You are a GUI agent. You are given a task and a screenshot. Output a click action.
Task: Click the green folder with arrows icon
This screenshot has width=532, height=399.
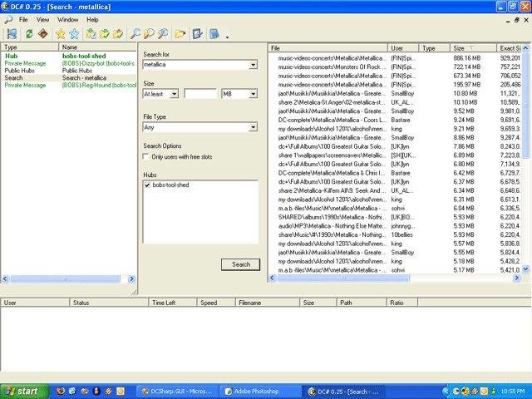[x=105, y=34]
